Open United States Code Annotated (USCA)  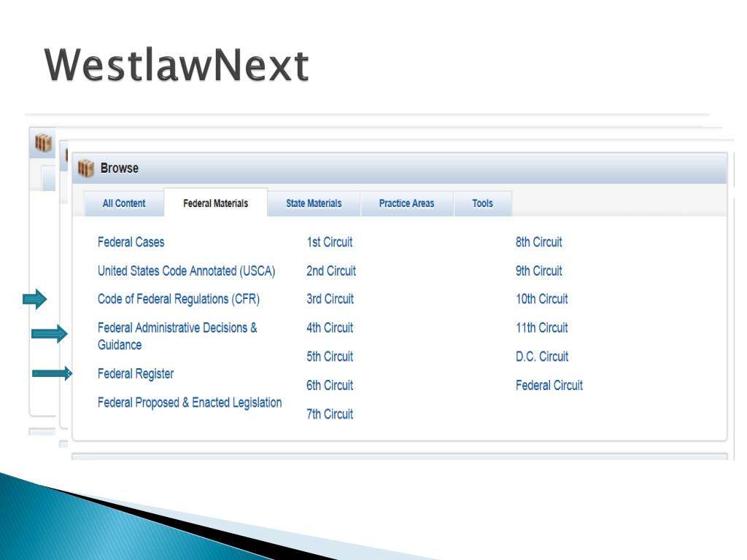[x=186, y=271]
